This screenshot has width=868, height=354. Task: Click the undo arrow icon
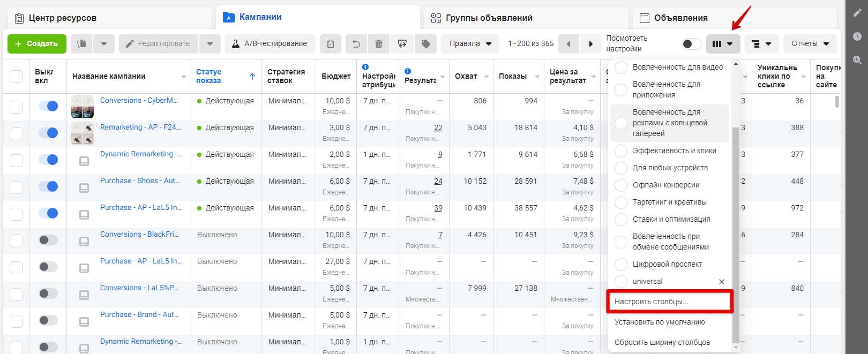356,44
